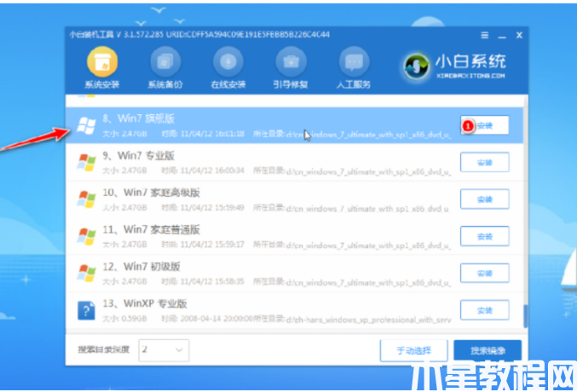Screen dimensions: 577x392
Task: Install Win7 家庭高级版 with its 安装 button
Action: (485, 199)
